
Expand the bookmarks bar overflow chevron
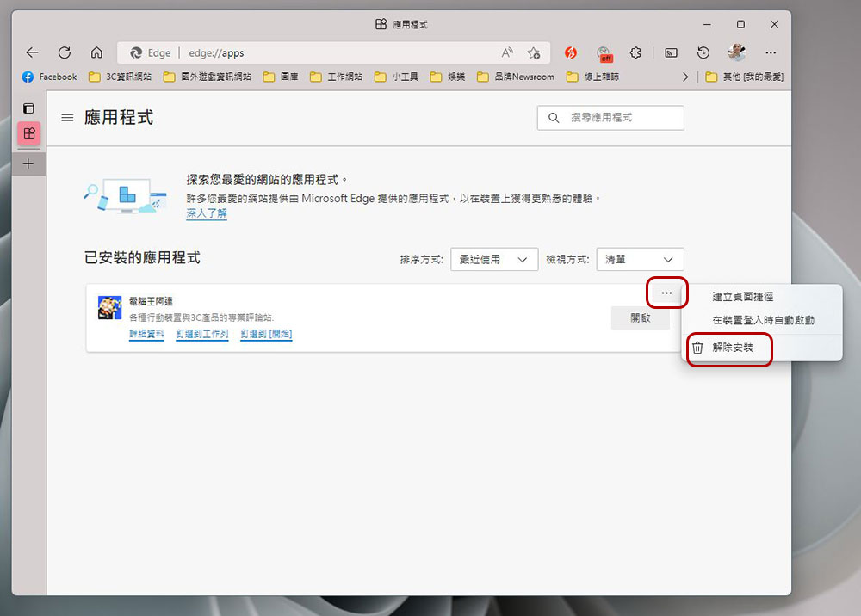pos(685,77)
